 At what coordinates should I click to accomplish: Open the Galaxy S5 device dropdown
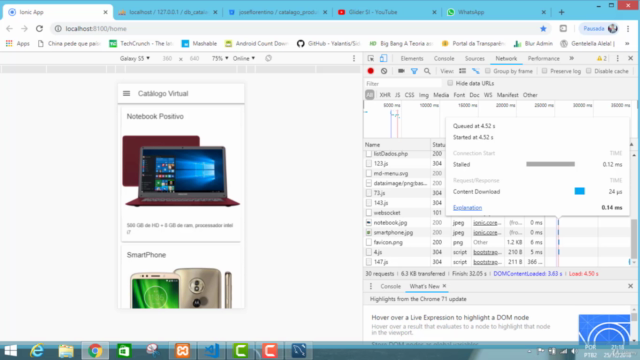135,58
